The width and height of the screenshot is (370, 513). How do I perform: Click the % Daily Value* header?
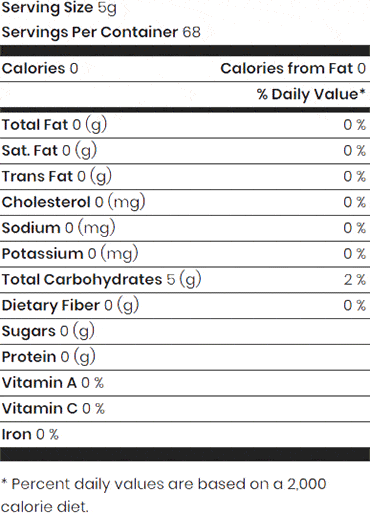tap(311, 94)
